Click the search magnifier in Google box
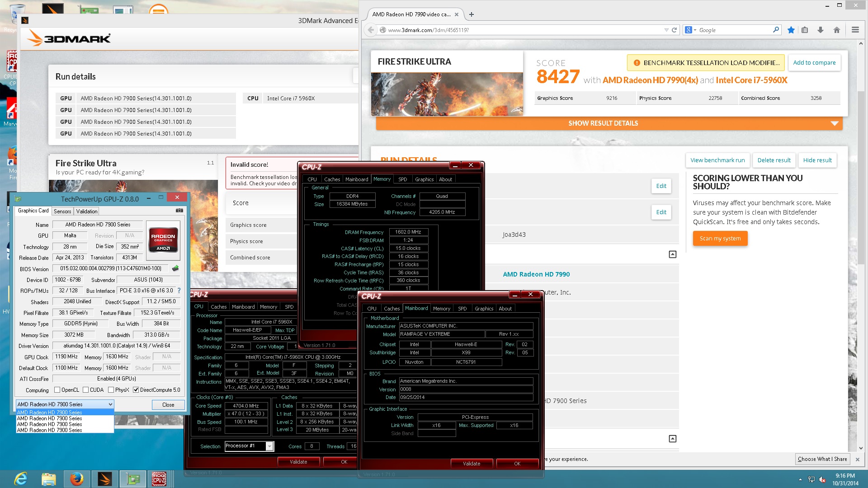Viewport: 868px width, 488px height. tap(776, 30)
